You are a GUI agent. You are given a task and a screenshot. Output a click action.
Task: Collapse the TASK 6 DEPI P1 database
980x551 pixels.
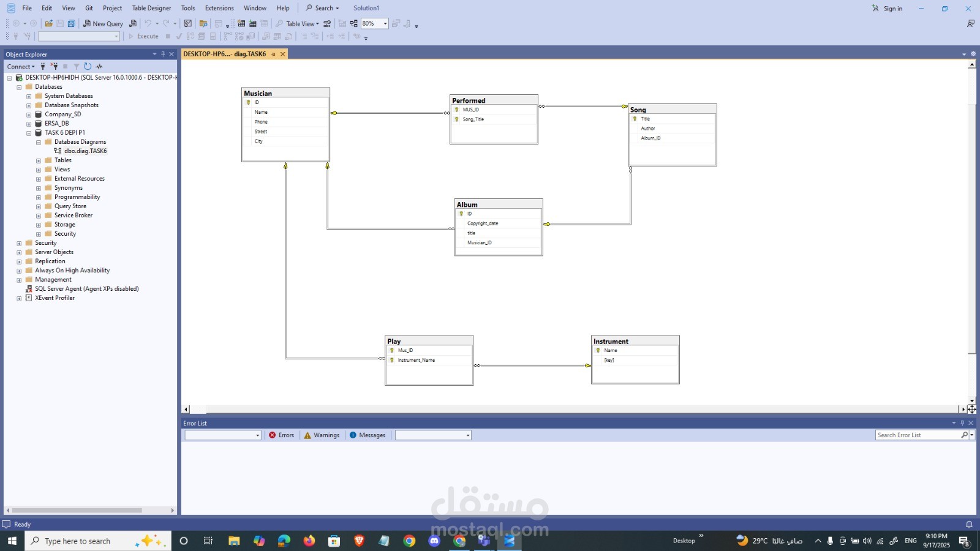tap(29, 133)
